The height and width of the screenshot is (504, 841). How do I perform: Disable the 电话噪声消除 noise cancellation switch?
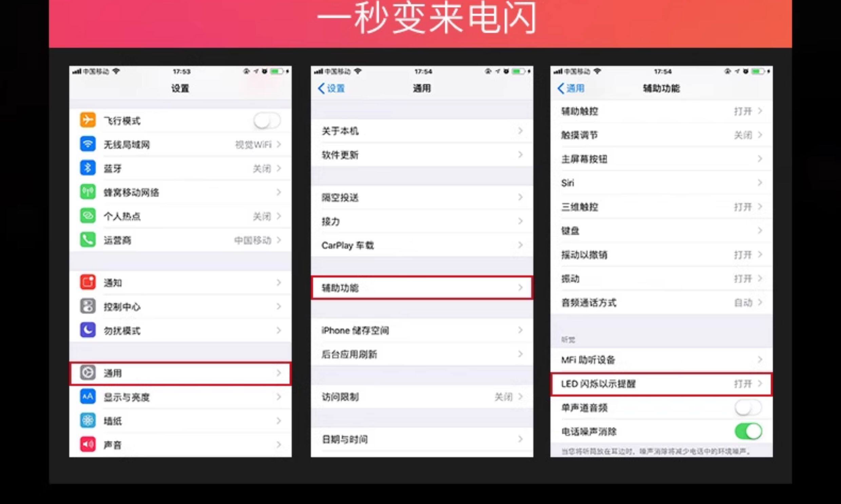coord(748,432)
